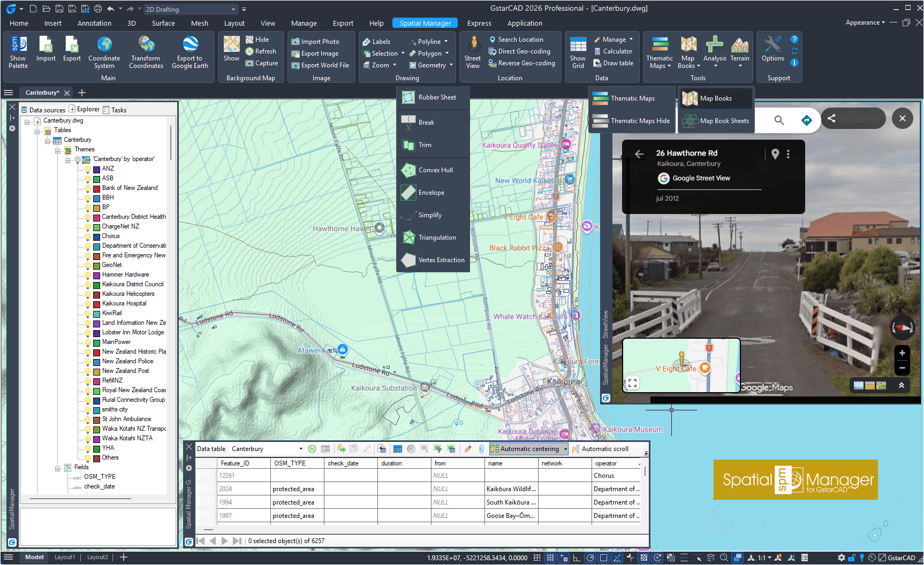This screenshot has height=565, width=924.
Task: Select the Convex Hull drawing tool
Action: tap(435, 170)
